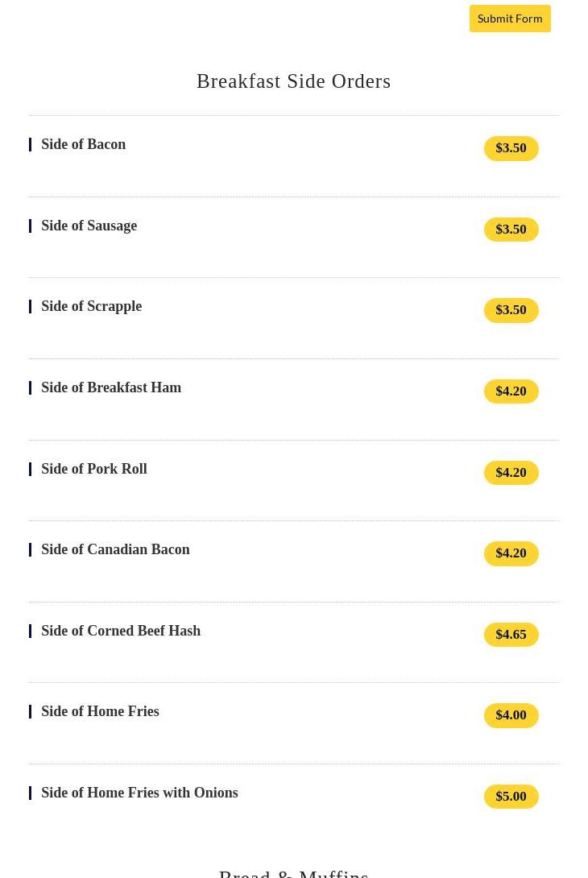Image resolution: width=588 pixels, height=878 pixels.
Task: Click the Side of Canadian Bacon price
Action: coord(511,553)
